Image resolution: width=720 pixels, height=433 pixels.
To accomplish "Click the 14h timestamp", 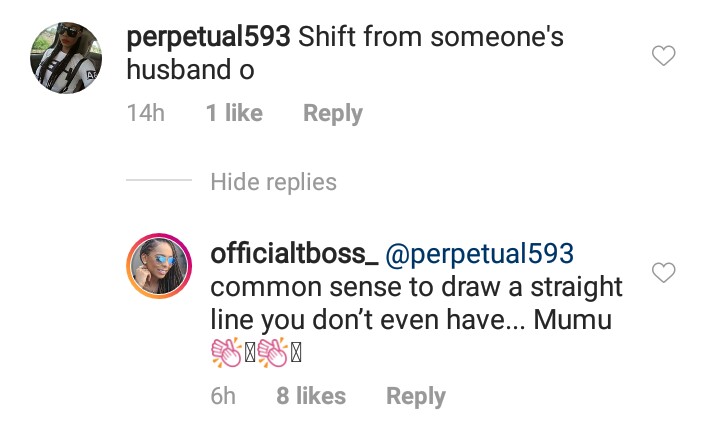I will (x=146, y=114).
